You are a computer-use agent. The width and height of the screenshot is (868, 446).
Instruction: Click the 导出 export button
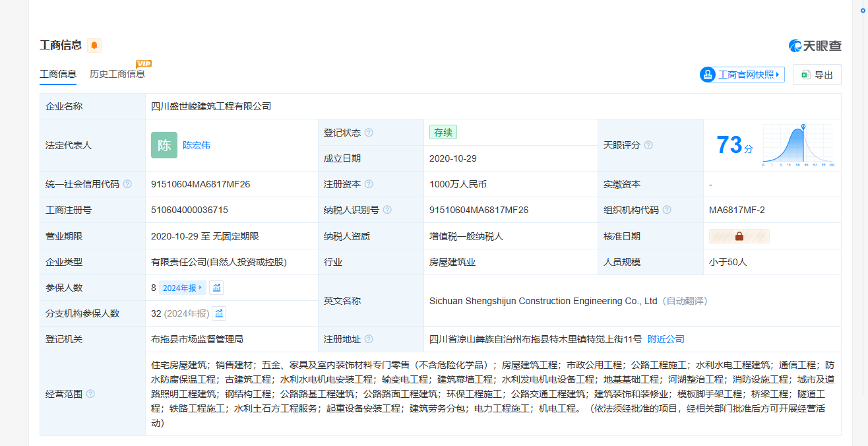(817, 75)
